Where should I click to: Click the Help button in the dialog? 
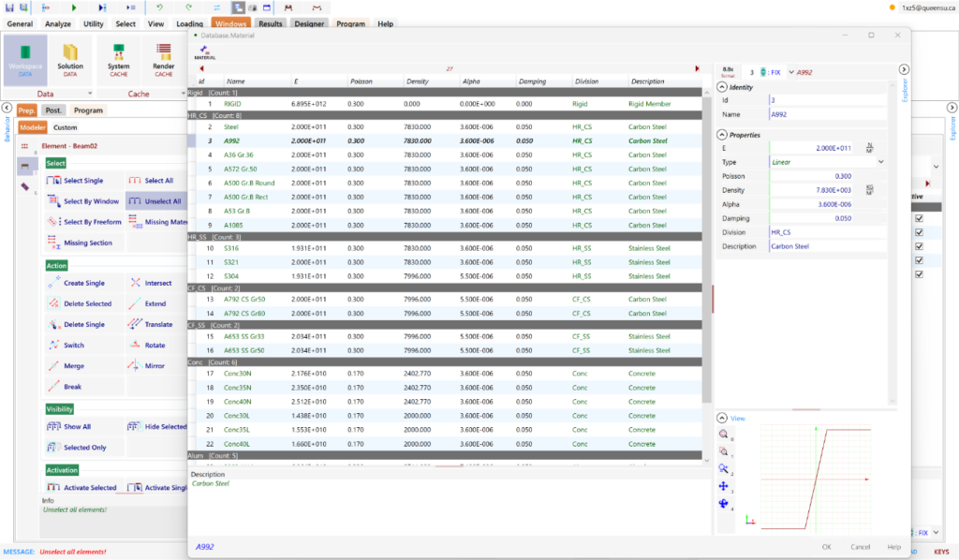pos(893,547)
